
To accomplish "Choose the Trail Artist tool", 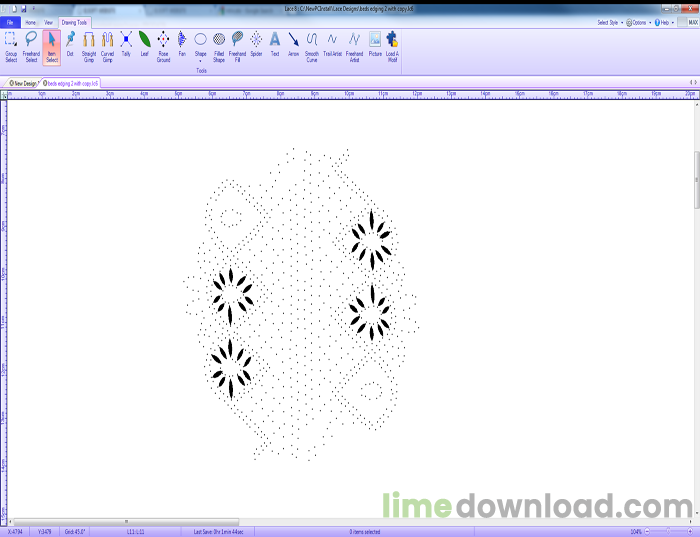I will (333, 45).
